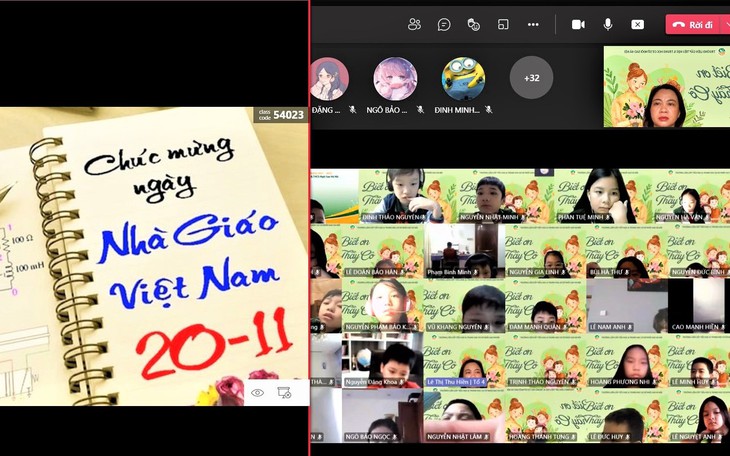Open the participants panel icon

pos(414,25)
